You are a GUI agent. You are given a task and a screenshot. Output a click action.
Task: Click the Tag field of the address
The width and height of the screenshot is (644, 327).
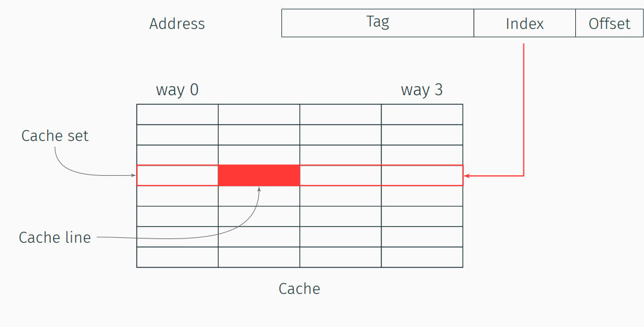[378, 23]
